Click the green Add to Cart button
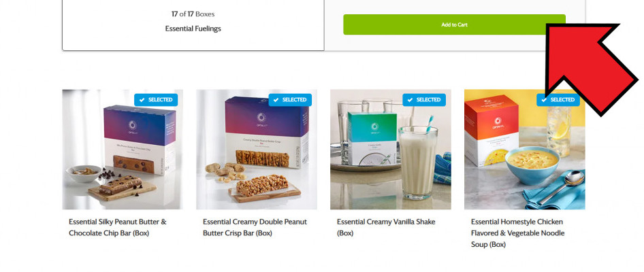644x272 pixels. tap(454, 24)
